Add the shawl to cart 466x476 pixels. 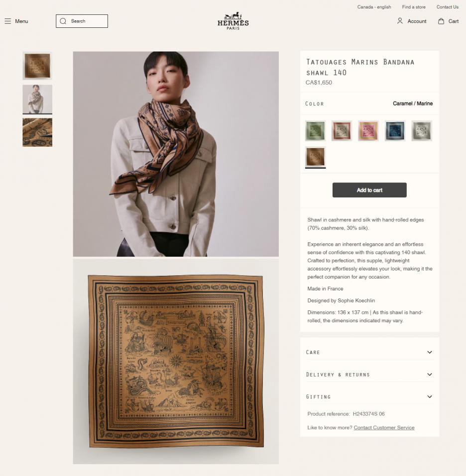369,190
